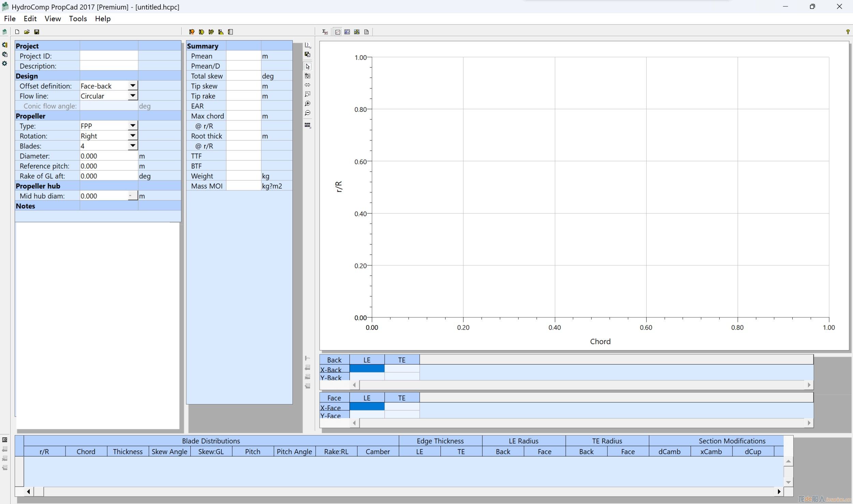The width and height of the screenshot is (853, 504).
Task: Open the Tools menu
Action: point(78,19)
